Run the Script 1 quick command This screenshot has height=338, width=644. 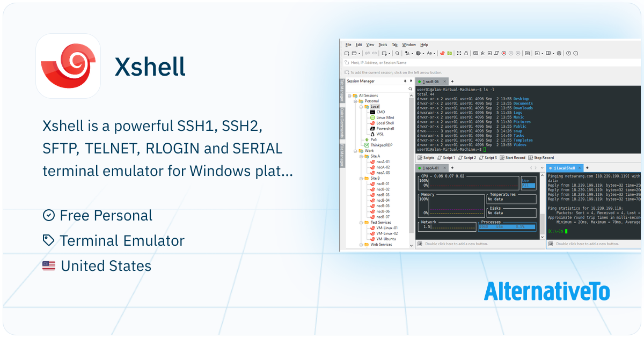point(446,158)
